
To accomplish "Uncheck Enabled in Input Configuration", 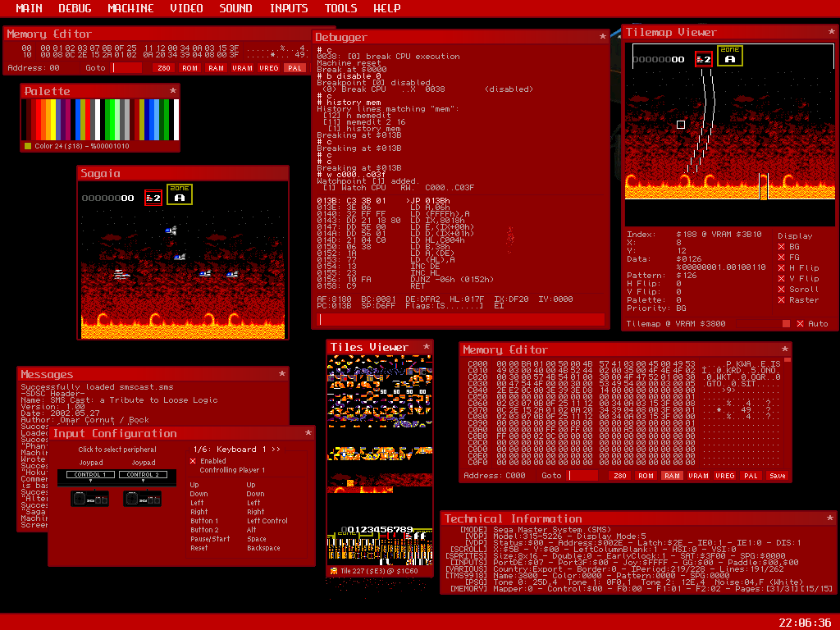I will coord(193,461).
